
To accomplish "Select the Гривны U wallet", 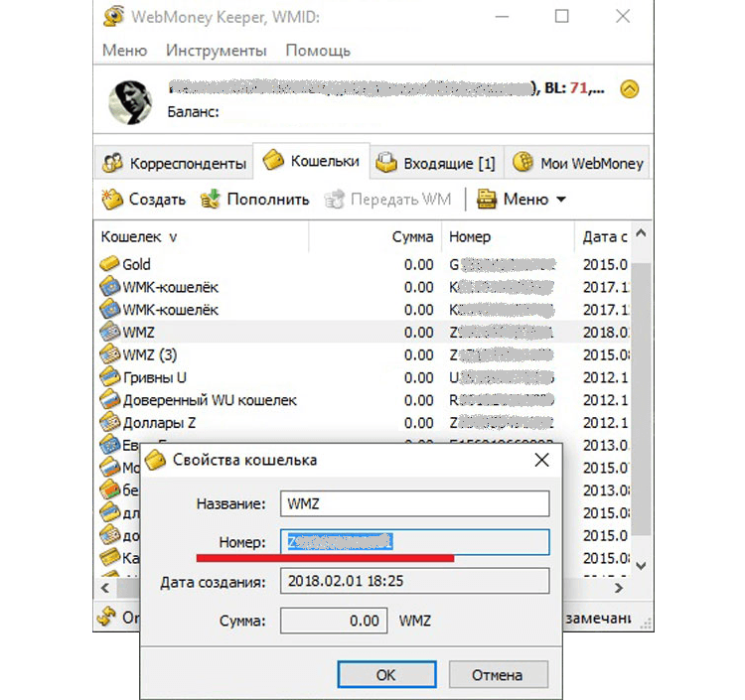I will pos(364,377).
